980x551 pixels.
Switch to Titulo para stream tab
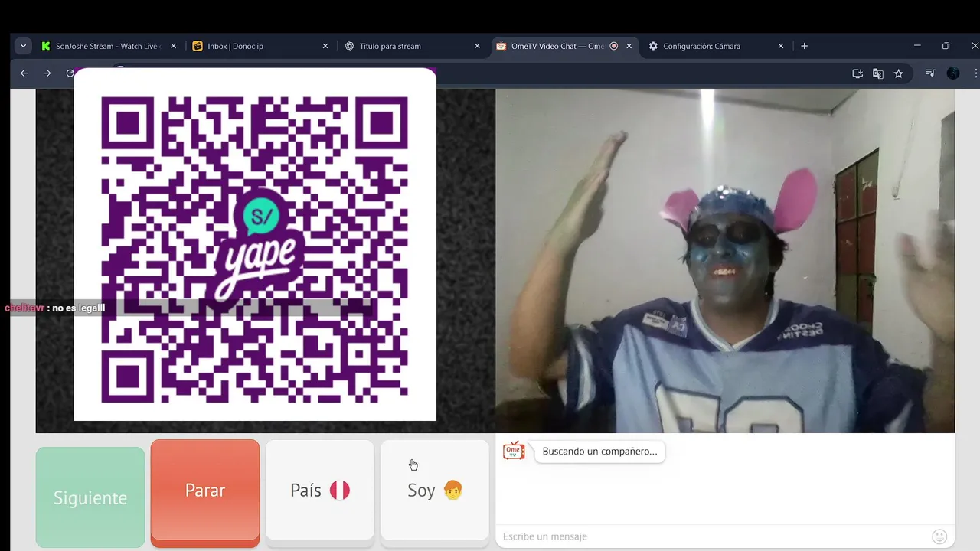click(x=412, y=46)
